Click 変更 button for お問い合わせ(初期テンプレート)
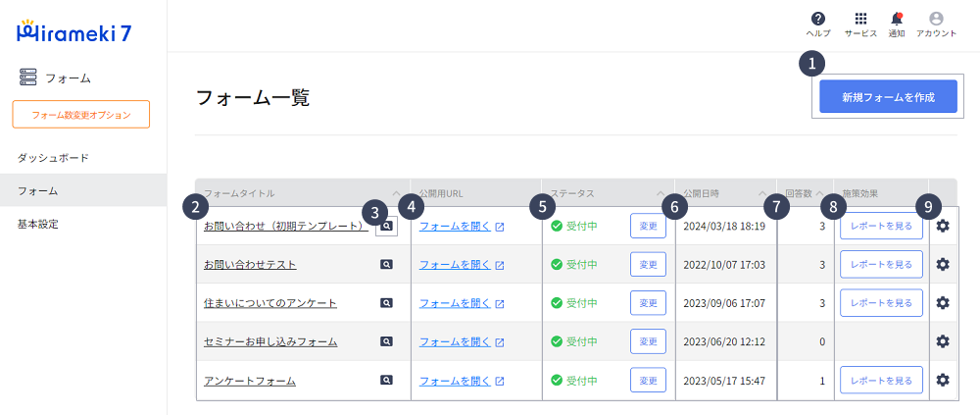980x415 pixels. 648,226
